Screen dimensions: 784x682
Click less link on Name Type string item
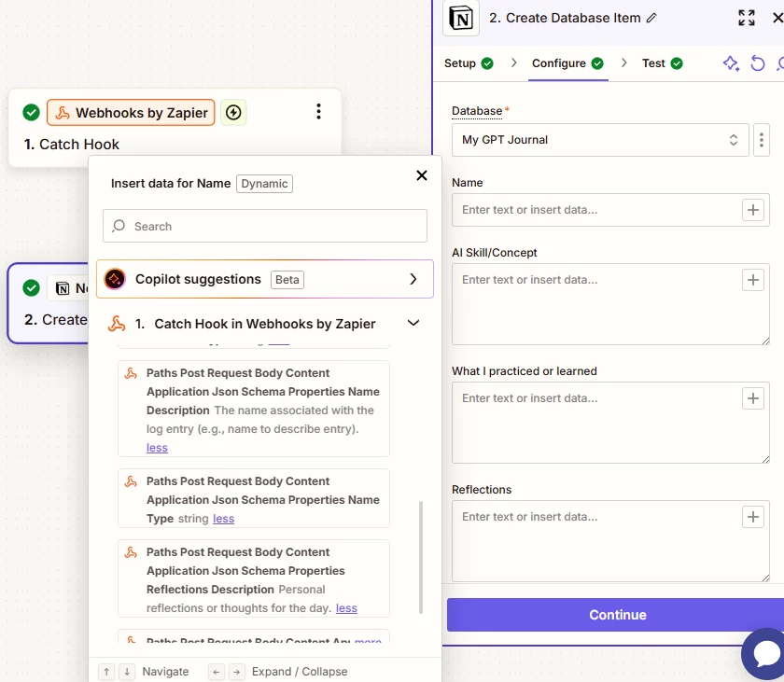point(223,519)
